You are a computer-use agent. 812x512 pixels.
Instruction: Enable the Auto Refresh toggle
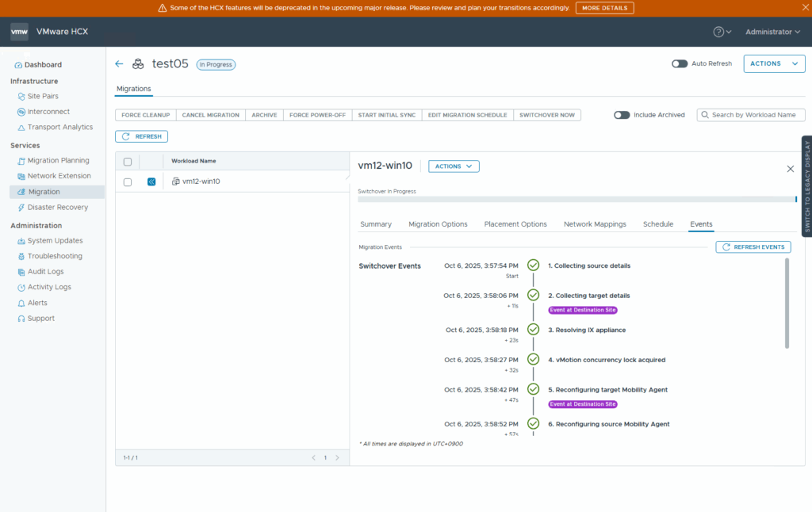coord(680,63)
